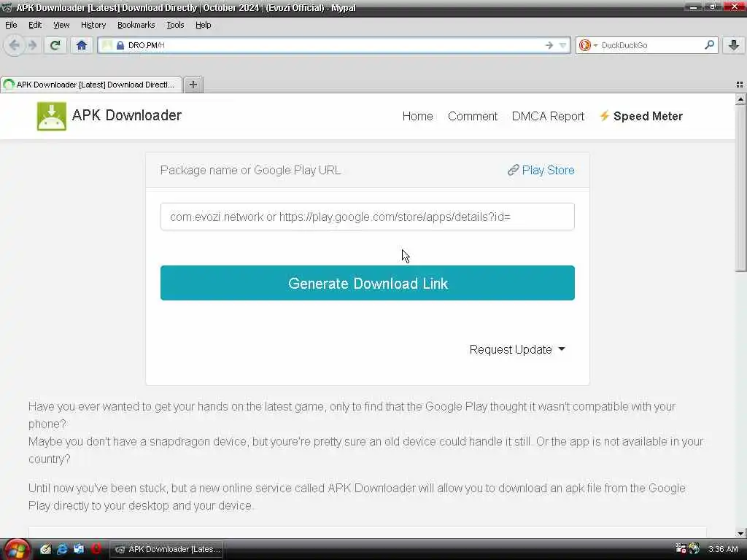Select the APK Downloader browser tab

[91, 85]
